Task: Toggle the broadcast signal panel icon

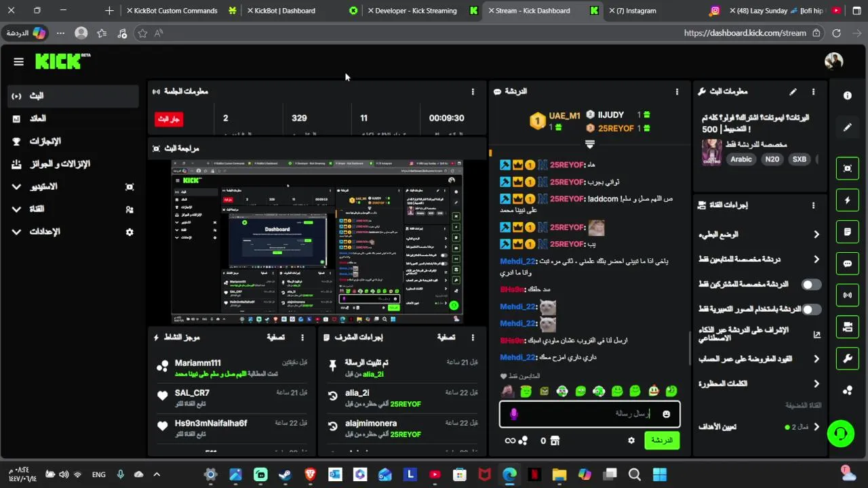Action: pyautogui.click(x=848, y=295)
